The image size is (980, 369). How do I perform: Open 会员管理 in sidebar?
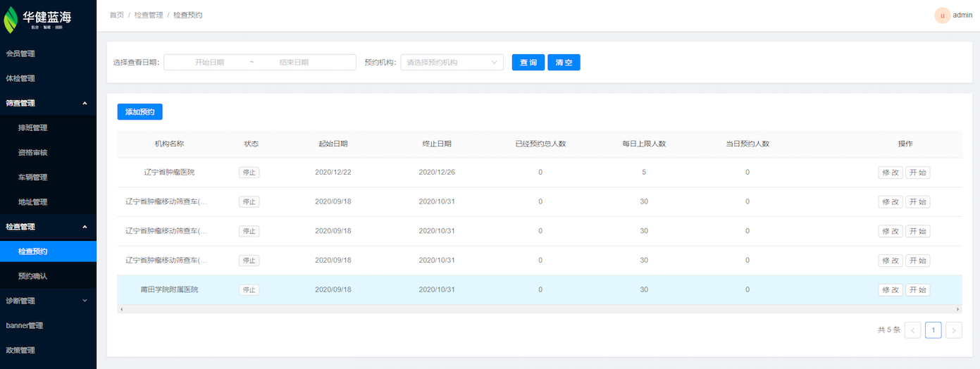pos(20,54)
